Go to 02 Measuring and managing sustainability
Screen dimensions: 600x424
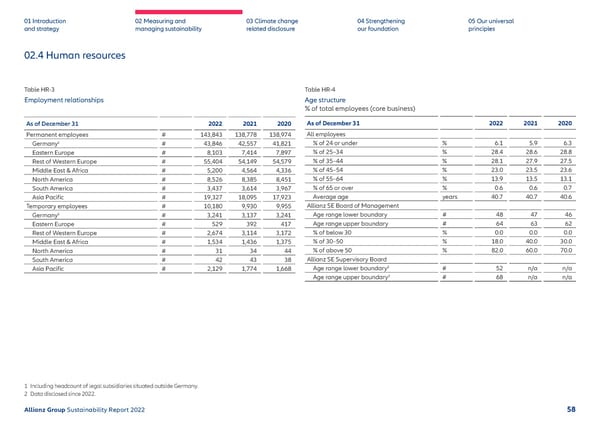(160, 25)
